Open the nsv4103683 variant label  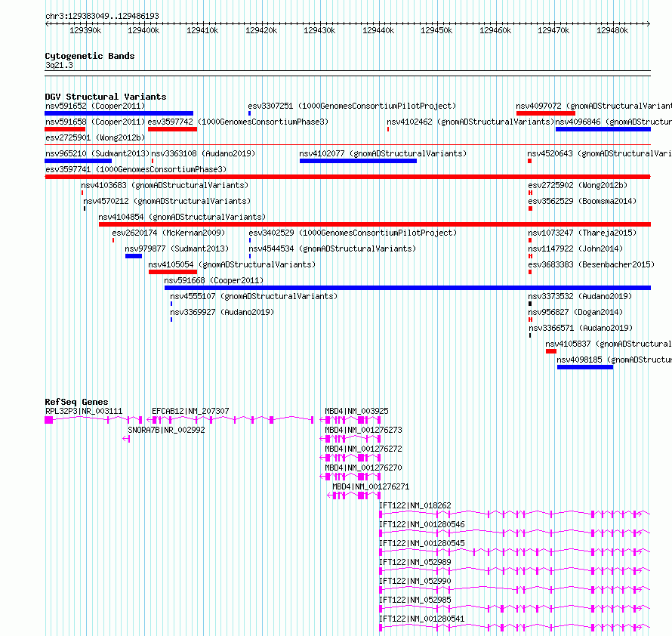tap(165, 185)
